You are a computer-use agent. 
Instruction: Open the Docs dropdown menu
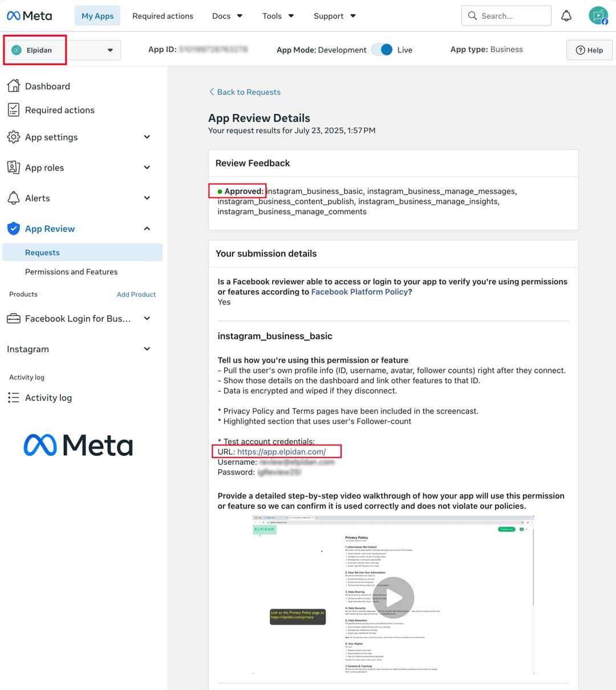tap(227, 16)
